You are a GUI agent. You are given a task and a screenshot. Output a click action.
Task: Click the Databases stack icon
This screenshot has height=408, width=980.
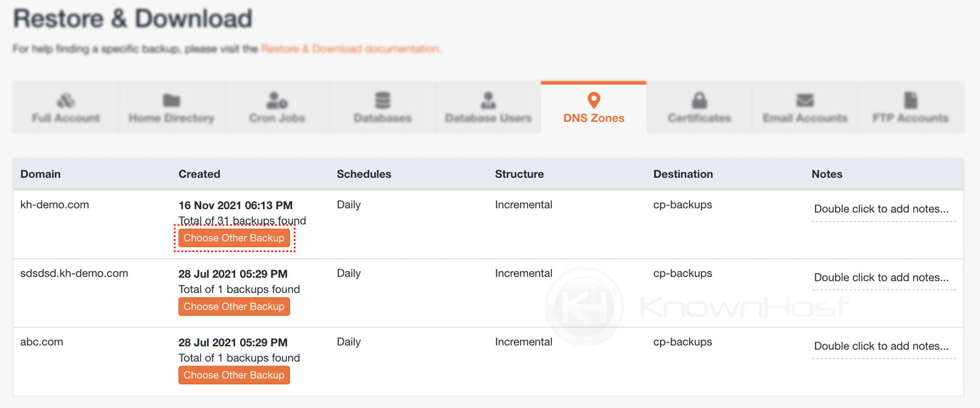pos(382,99)
